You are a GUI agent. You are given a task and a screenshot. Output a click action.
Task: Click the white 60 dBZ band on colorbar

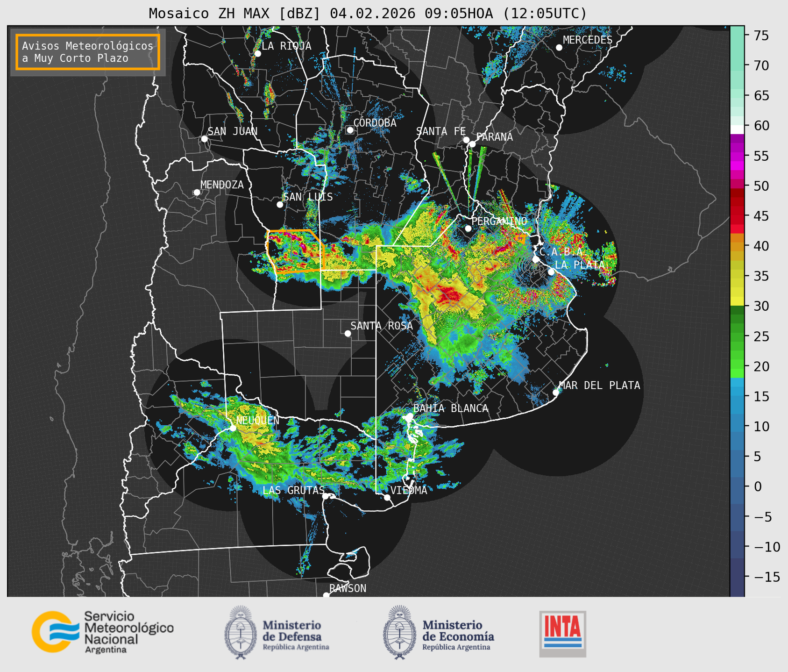pyautogui.click(x=737, y=129)
